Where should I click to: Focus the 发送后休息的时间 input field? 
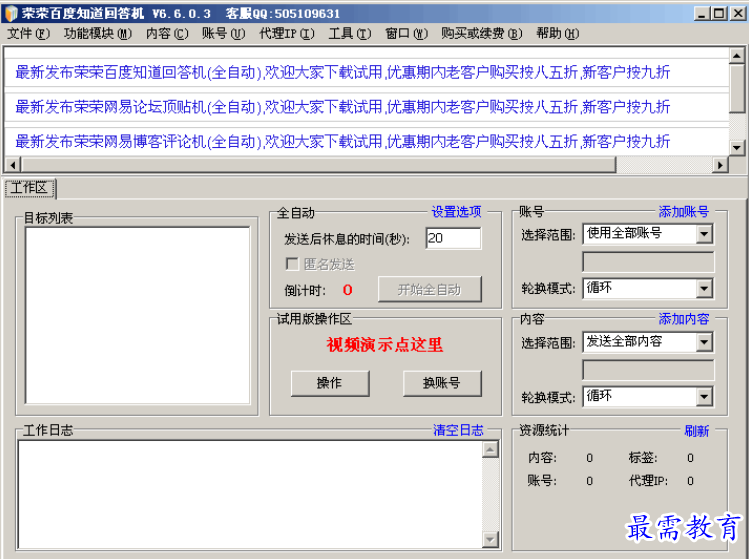[x=453, y=238]
